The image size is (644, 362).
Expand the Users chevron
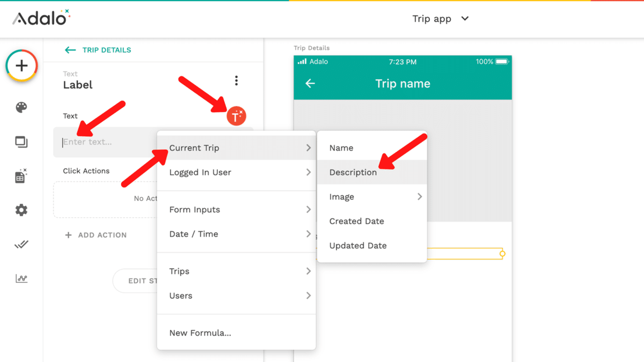pyautogui.click(x=308, y=295)
